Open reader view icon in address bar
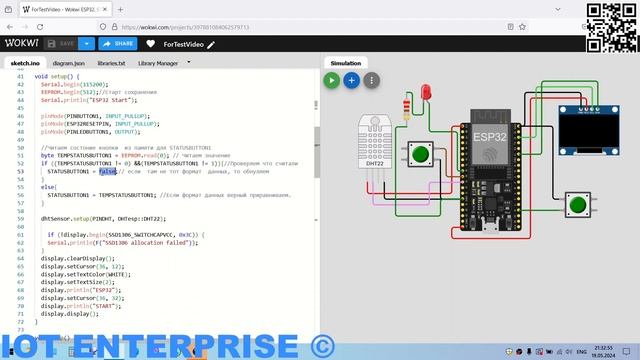Screen dimensions: 640x360 (x=510, y=27)
